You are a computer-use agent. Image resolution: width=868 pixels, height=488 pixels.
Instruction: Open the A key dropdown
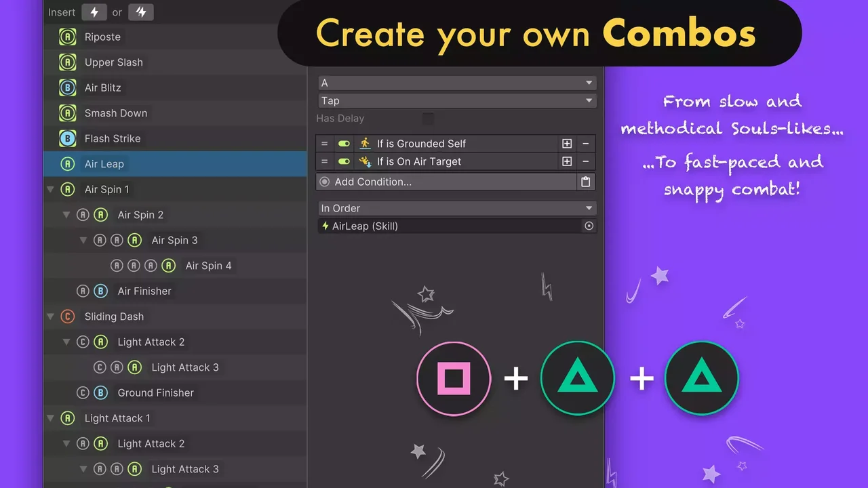coord(457,83)
